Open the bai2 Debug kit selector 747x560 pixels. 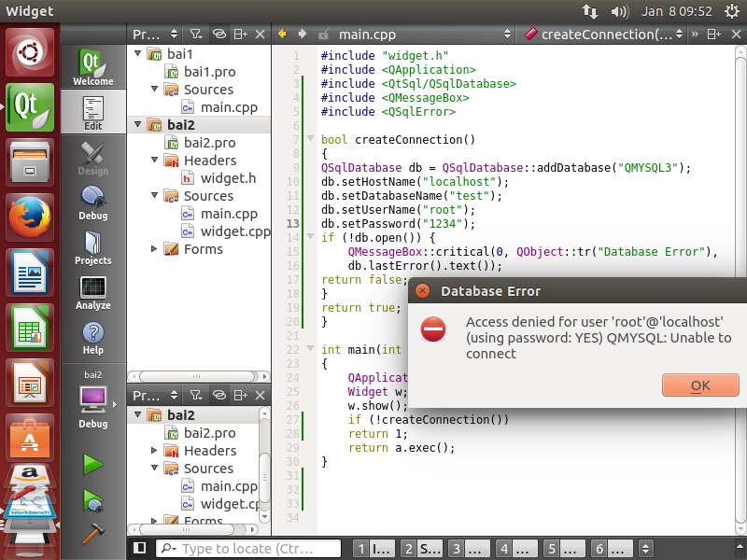[x=92, y=399]
